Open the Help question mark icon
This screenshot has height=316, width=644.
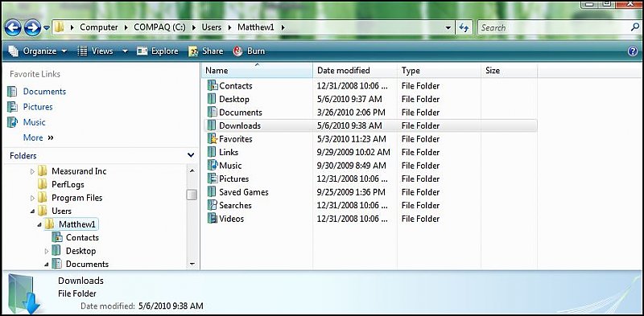click(x=633, y=51)
